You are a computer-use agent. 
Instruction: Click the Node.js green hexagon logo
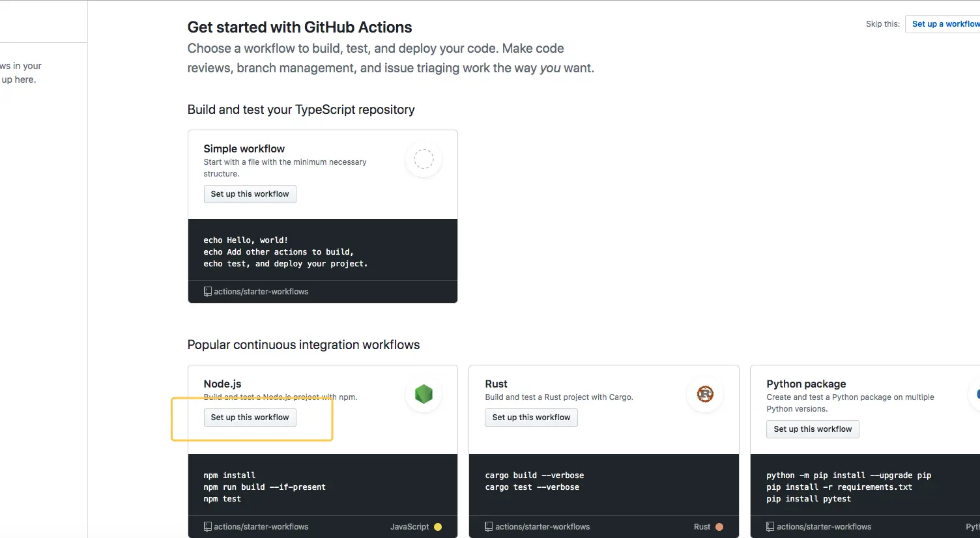click(424, 394)
